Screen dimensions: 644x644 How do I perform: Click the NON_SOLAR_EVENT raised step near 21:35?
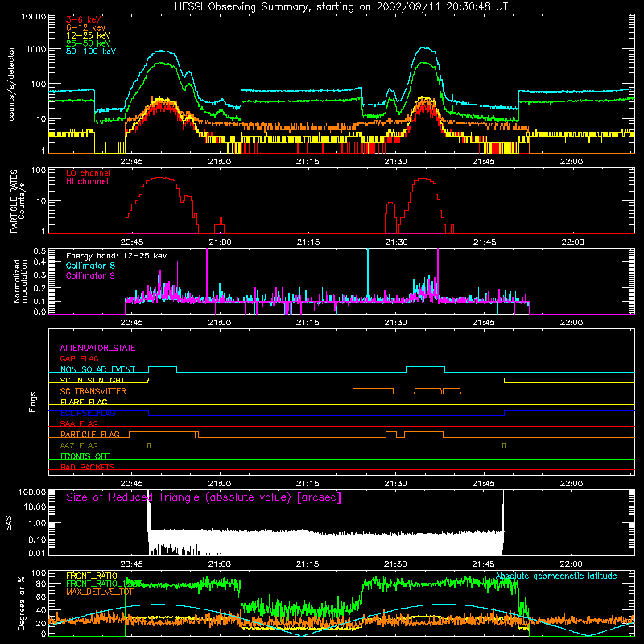click(426, 367)
